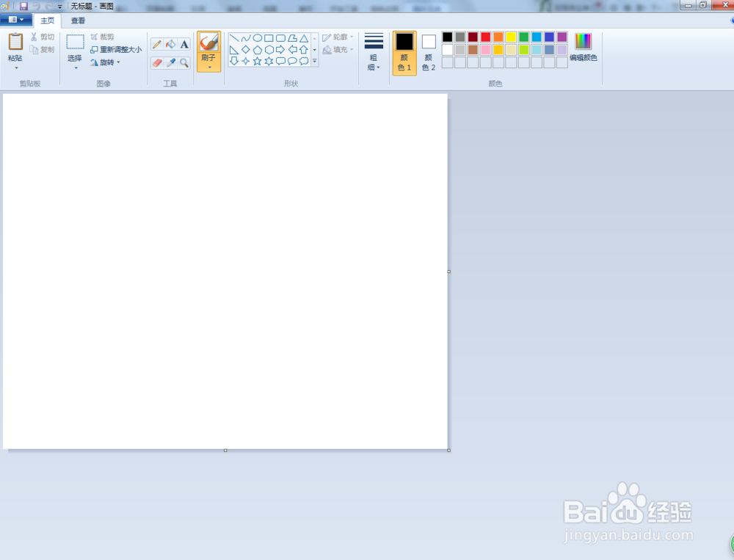Open the Paint application menu button
Screen dimensions: 734x560
point(16,20)
